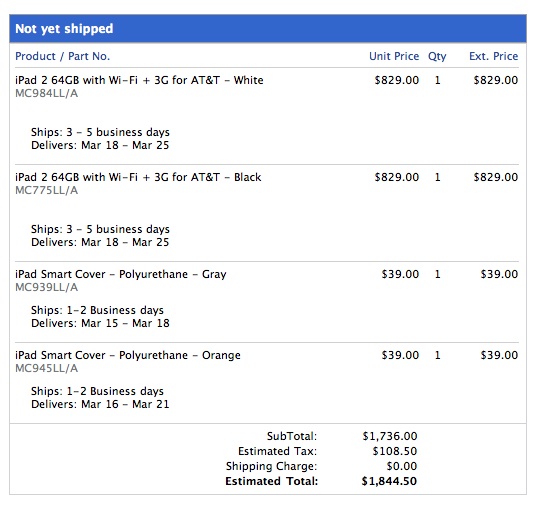557x531 pixels.
Task: Click the 'Not yet shipped' header bar
Action: point(268,29)
